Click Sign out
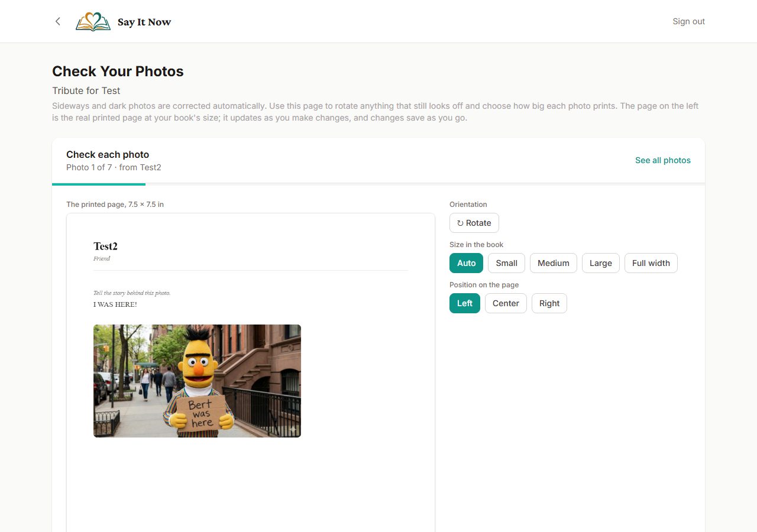The image size is (757, 532). tap(688, 21)
